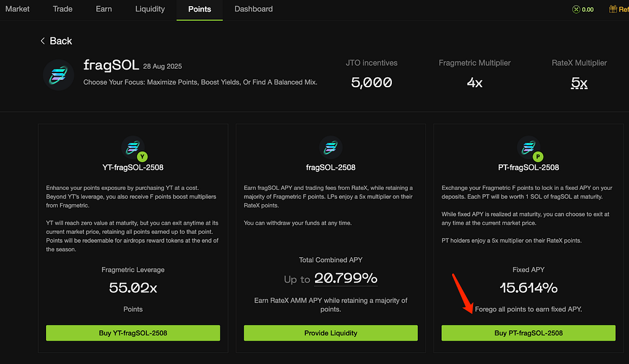Select the Points tab
Screen dimensions: 629x364
[x=200, y=9]
